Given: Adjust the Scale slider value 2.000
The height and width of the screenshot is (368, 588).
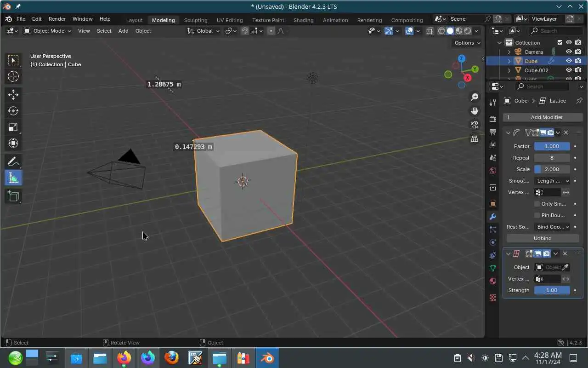Looking at the screenshot, I should (552, 169).
